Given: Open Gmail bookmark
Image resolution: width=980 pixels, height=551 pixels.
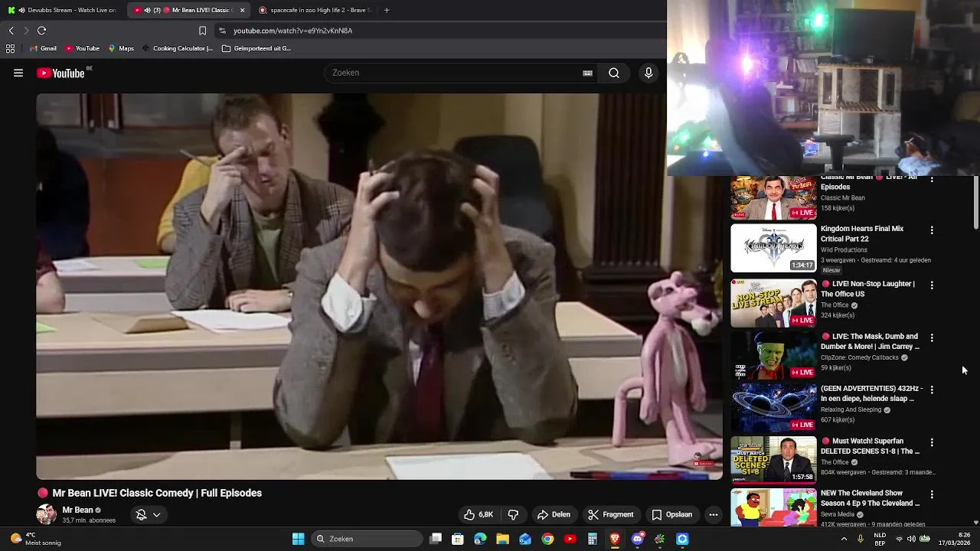Looking at the screenshot, I should click(x=43, y=48).
